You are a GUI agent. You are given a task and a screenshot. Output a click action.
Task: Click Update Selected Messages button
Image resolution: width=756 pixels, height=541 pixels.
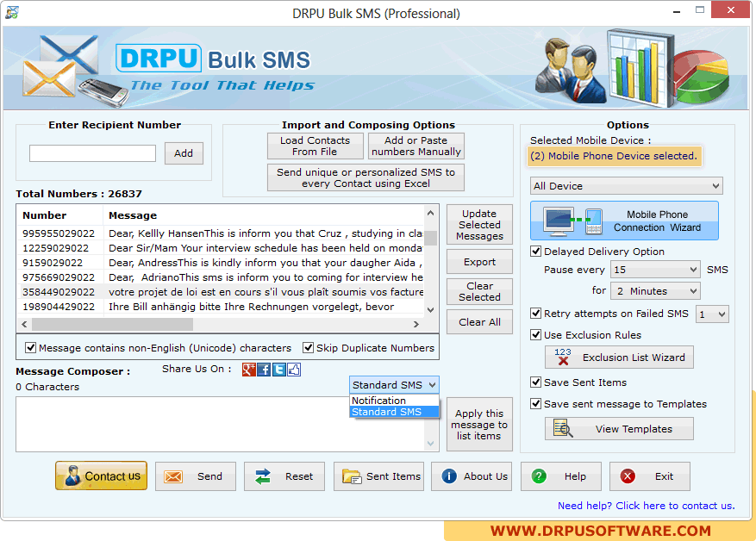point(480,225)
